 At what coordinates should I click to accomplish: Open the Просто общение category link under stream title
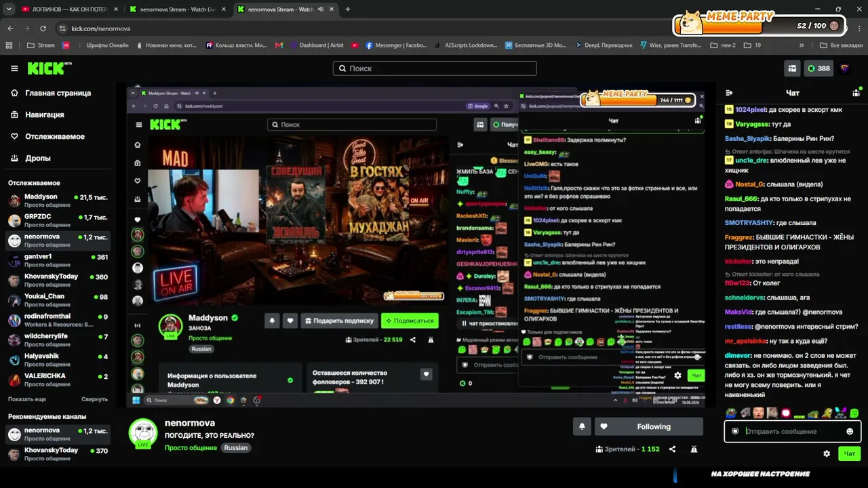click(x=191, y=448)
